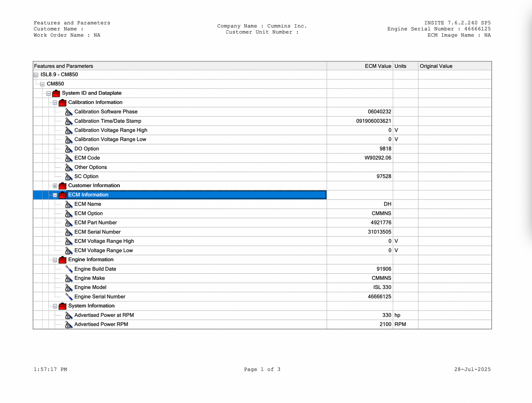Click the Engine Model value ISL 330
The height and width of the screenshot is (403, 532).
click(x=382, y=287)
